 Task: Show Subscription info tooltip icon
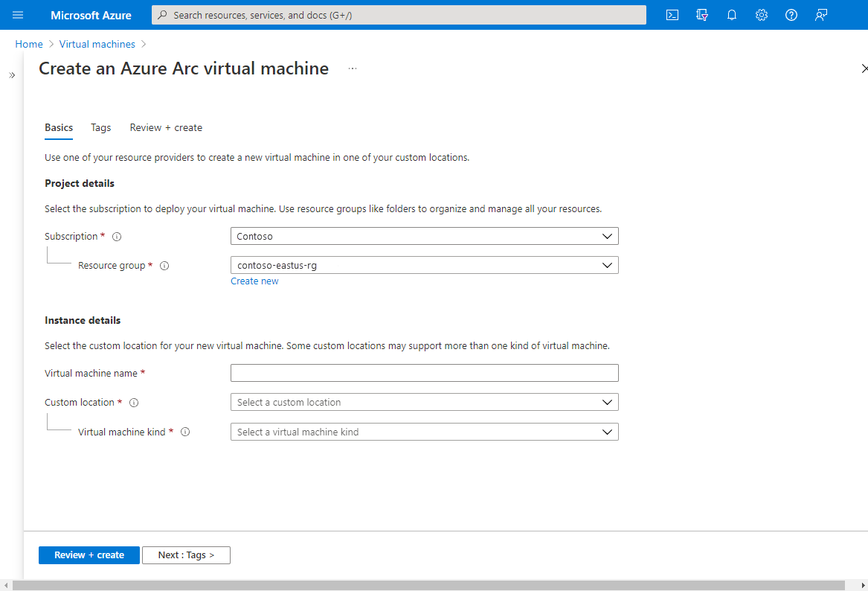[117, 237]
